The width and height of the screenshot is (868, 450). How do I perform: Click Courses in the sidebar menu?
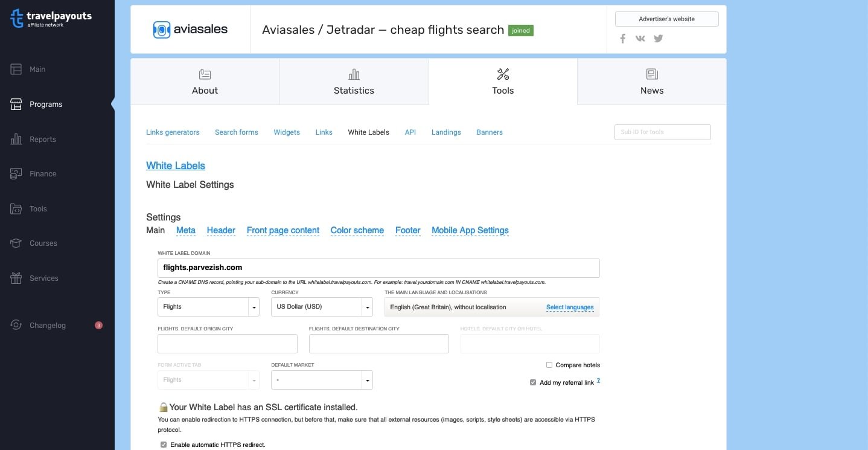tap(43, 243)
